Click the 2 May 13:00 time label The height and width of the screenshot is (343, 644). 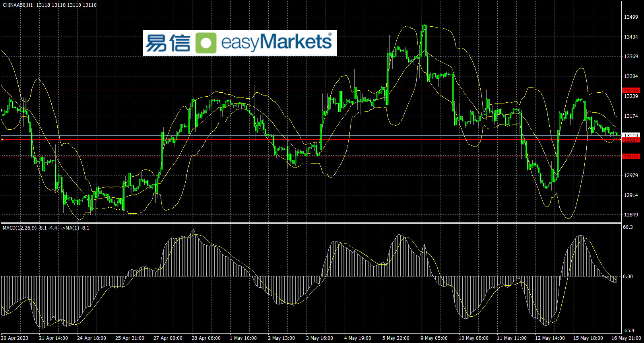click(281, 338)
